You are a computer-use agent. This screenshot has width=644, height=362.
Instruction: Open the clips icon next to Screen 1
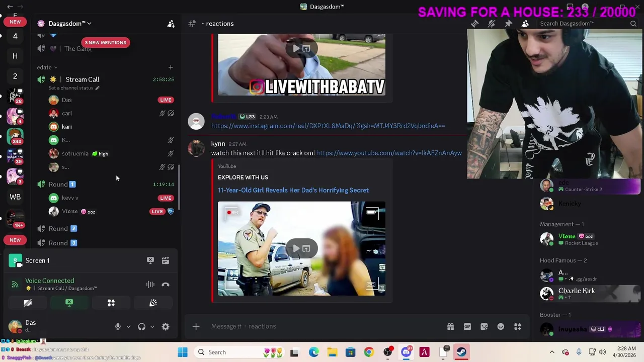[166, 260]
